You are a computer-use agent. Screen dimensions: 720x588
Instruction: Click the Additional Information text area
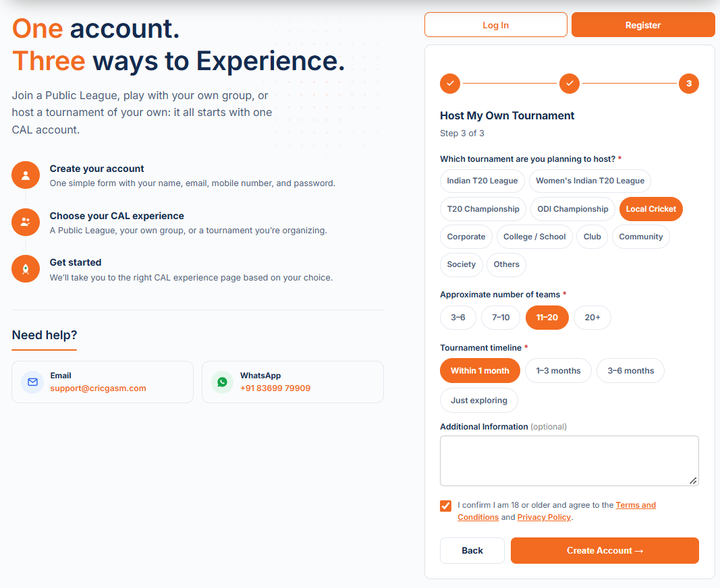570,461
